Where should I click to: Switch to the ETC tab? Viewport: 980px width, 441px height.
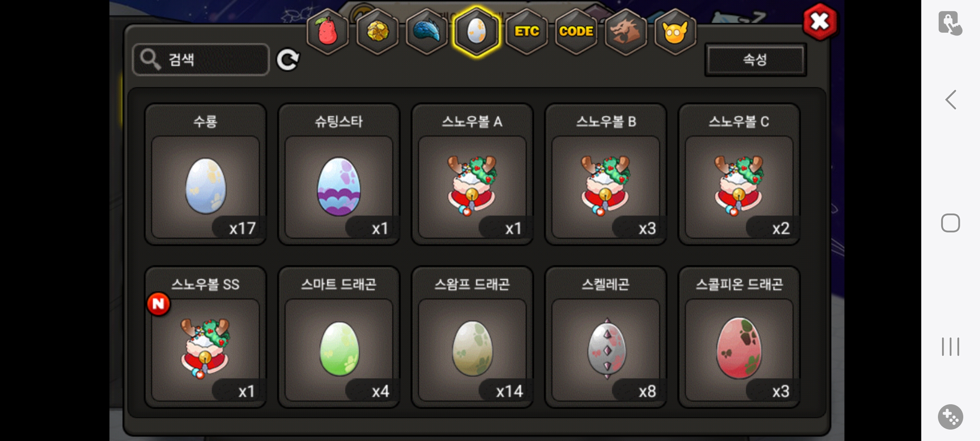click(527, 32)
